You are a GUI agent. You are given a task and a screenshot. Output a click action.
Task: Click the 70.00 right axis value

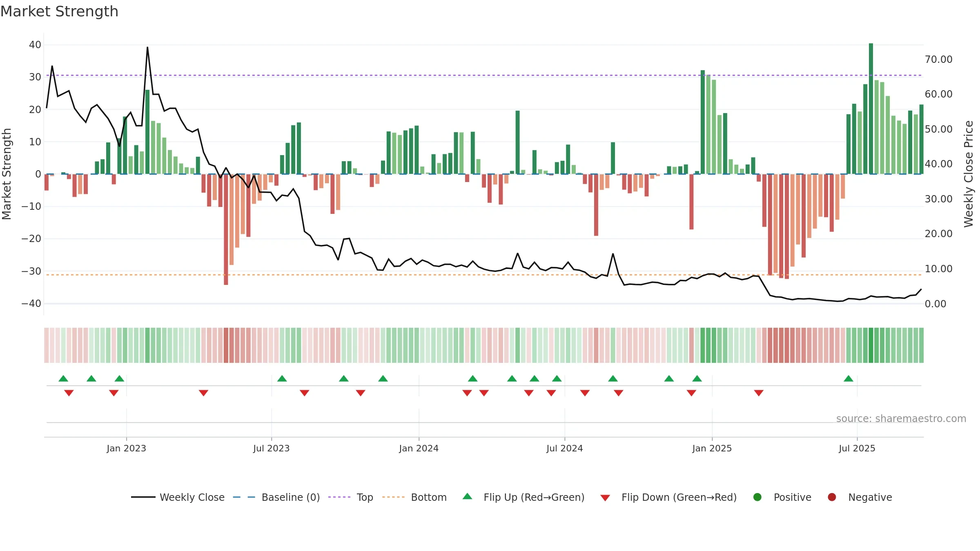click(938, 60)
